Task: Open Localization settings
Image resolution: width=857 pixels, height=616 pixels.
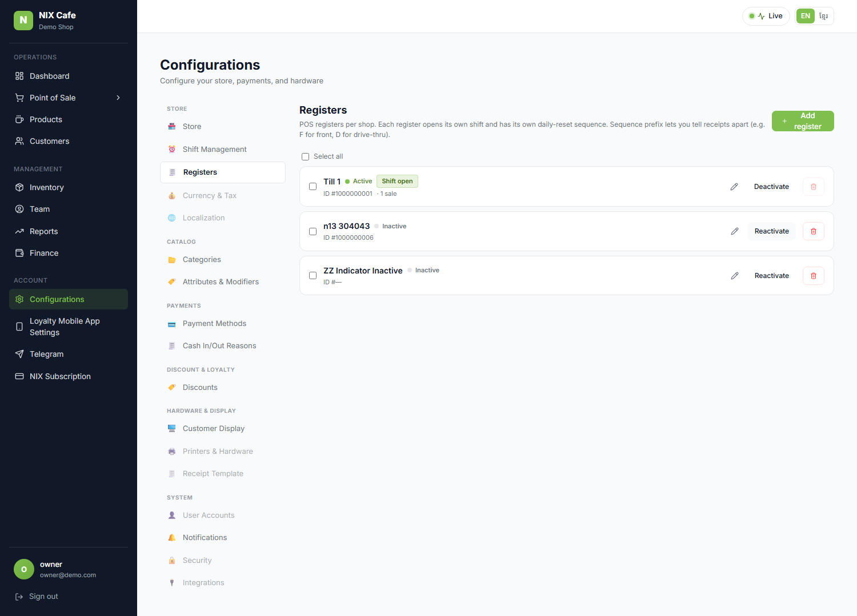Action: click(x=223, y=218)
